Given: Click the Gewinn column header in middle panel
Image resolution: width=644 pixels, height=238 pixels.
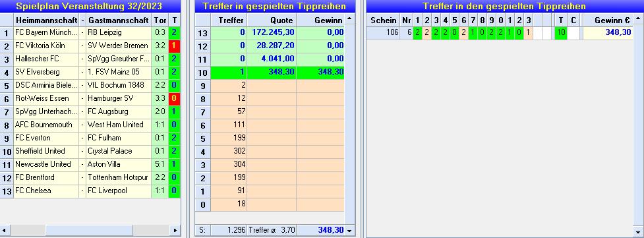Looking at the screenshot, I should (320, 20).
